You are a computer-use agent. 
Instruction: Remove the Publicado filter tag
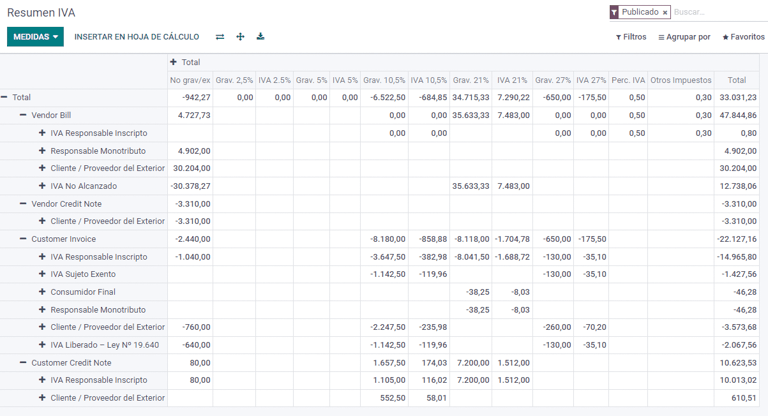click(665, 13)
